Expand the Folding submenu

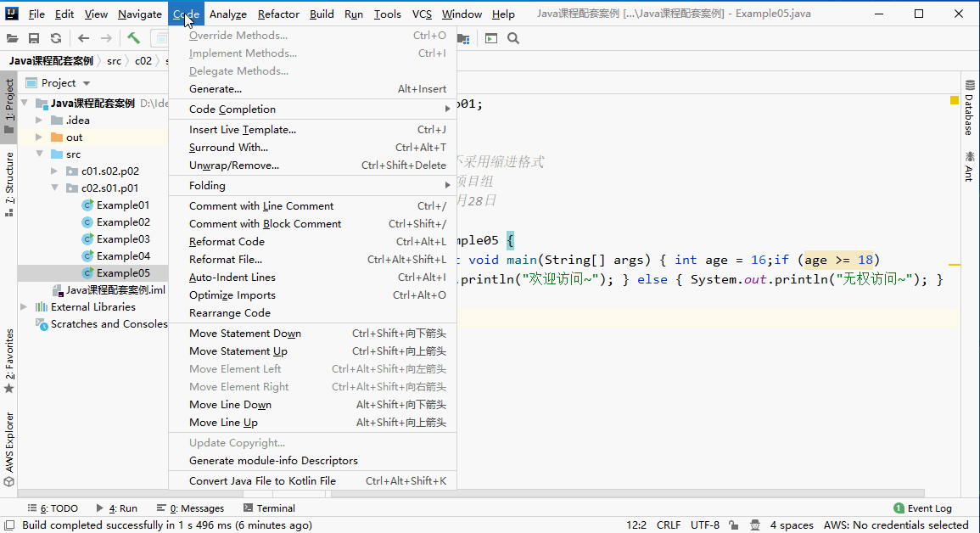click(x=312, y=186)
